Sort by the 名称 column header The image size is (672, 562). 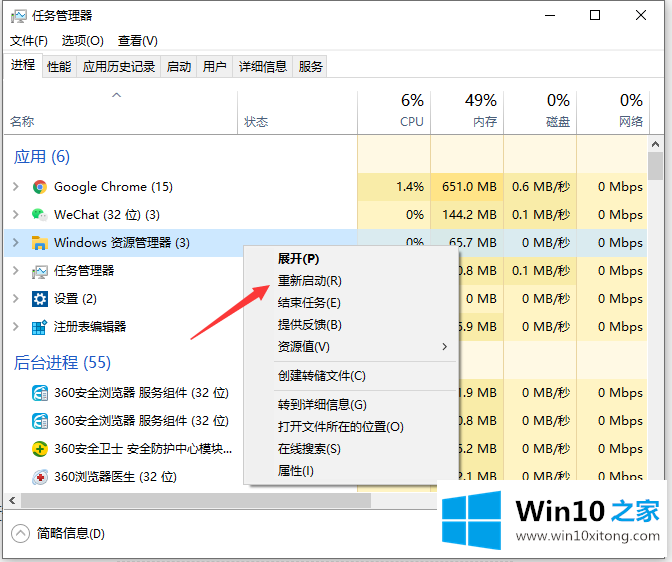click(120, 113)
